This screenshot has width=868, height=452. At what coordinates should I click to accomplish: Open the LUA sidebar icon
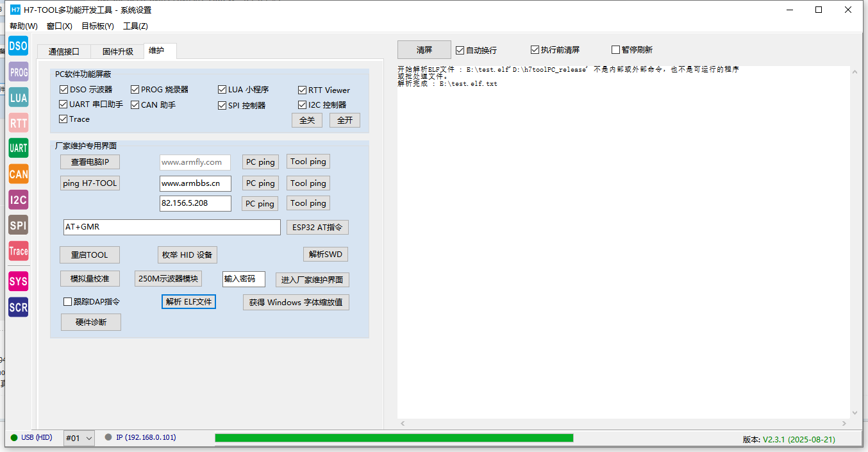[19, 97]
